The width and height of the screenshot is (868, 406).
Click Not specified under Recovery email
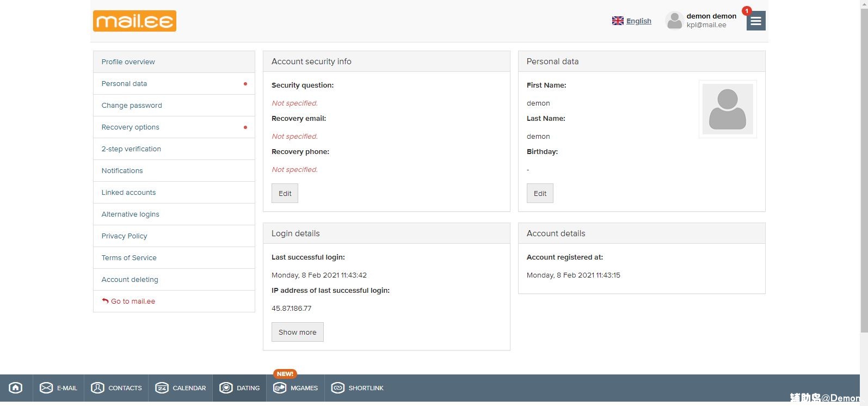[x=294, y=136]
